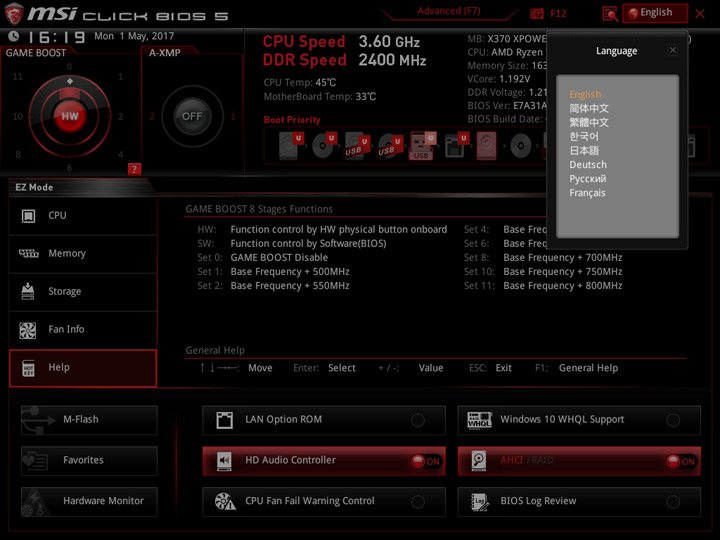
Task: Click the first USB drive boot icon
Action: click(357, 146)
